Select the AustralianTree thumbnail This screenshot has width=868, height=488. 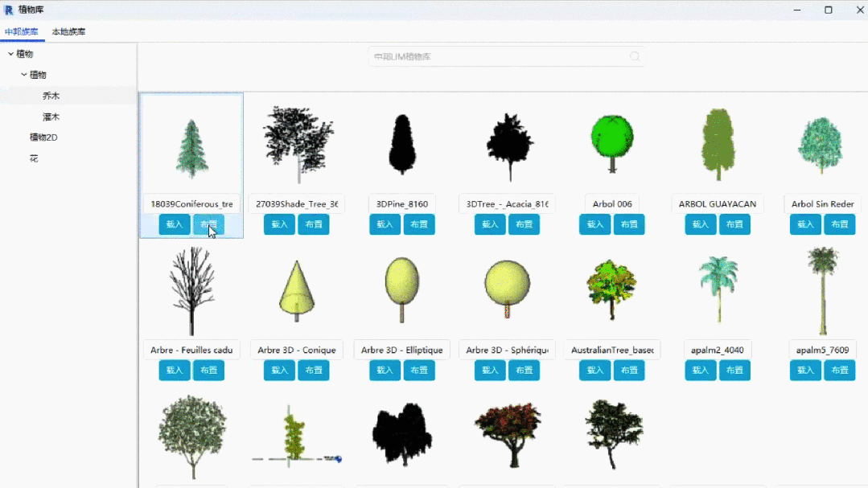pyautogui.click(x=611, y=289)
